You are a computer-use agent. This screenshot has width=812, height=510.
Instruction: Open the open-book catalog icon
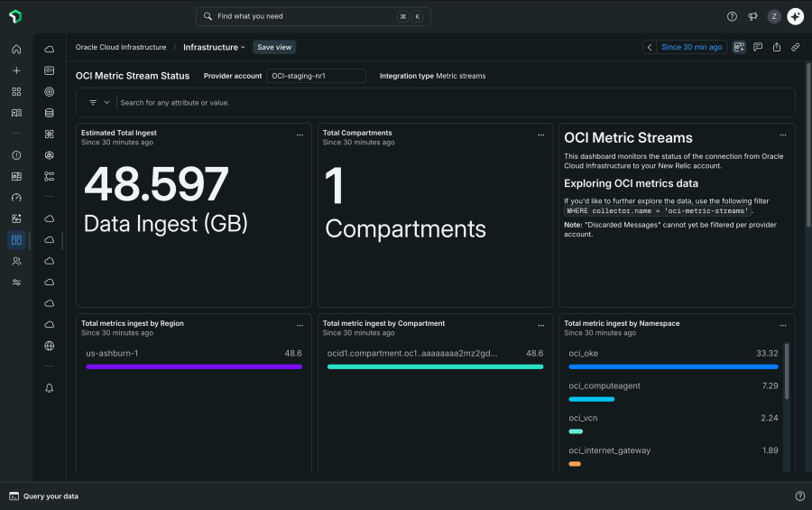point(16,113)
